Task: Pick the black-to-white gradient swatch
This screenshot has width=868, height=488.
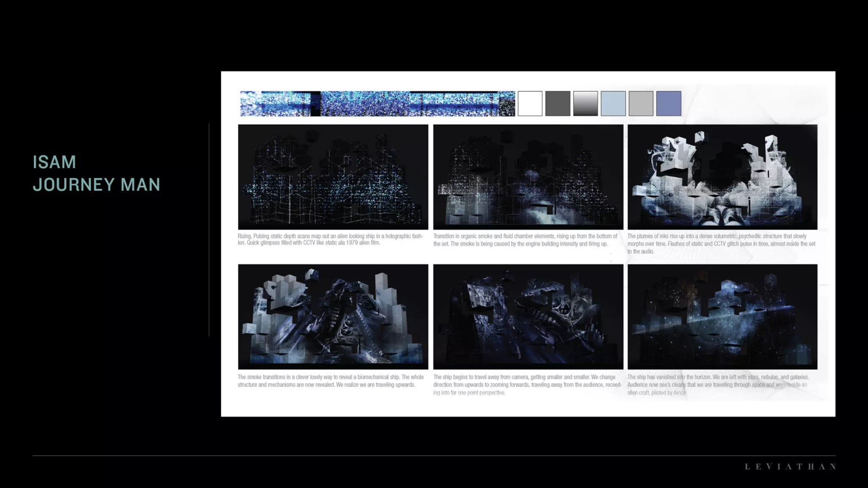Action: tap(585, 103)
